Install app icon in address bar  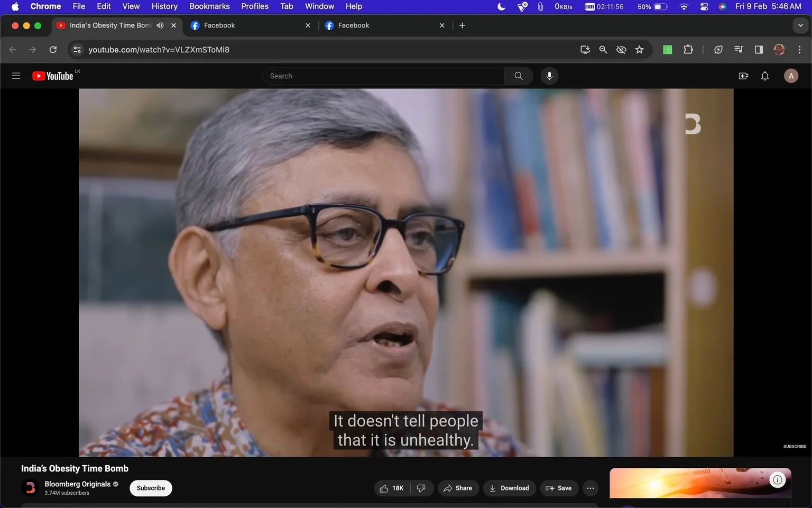pyautogui.click(x=585, y=50)
